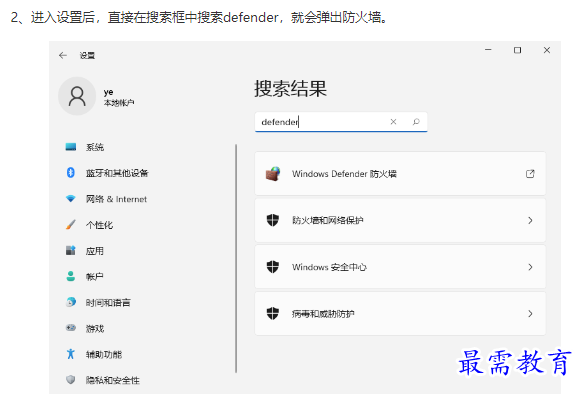Select 个性化 in the sidebar
580x394 pixels.
click(x=99, y=225)
